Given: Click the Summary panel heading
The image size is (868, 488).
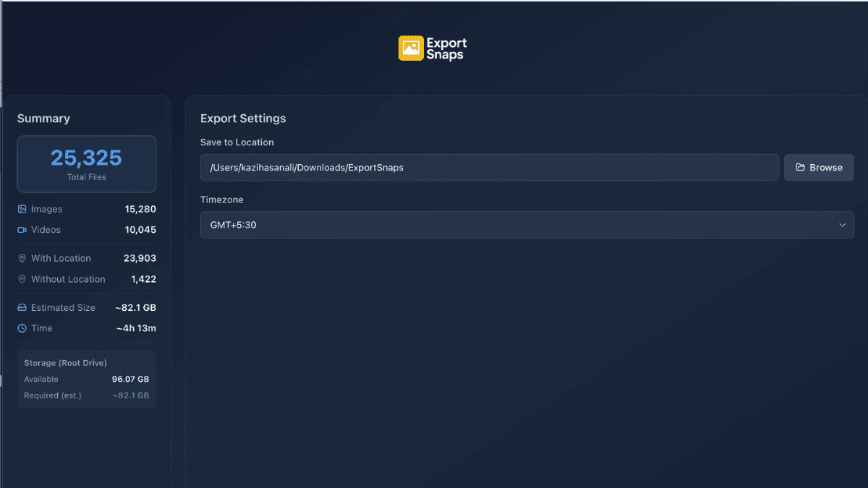Looking at the screenshot, I should pos(43,119).
